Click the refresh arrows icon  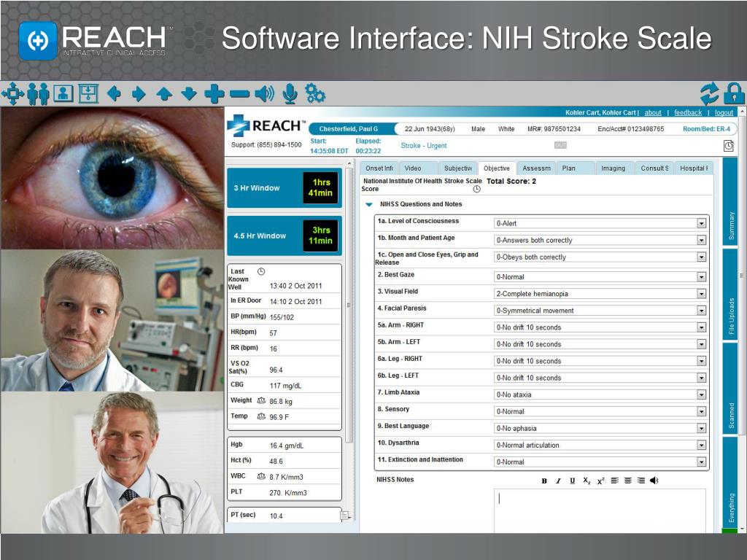[710, 93]
